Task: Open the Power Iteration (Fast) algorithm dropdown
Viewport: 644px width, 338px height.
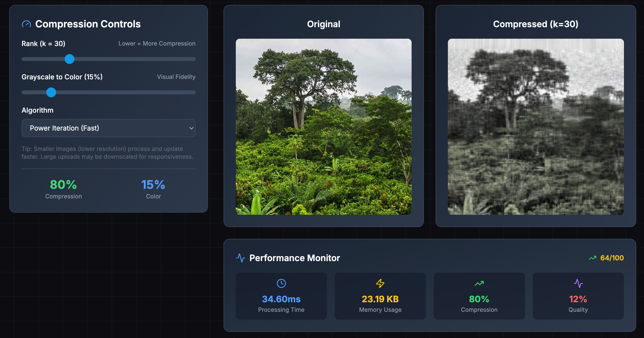Action: [108, 128]
